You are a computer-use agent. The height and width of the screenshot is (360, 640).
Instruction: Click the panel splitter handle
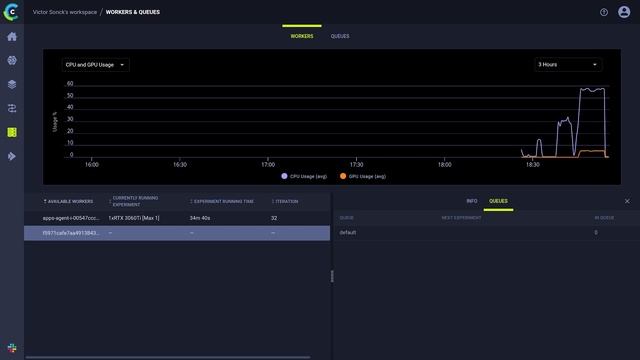coord(332,276)
